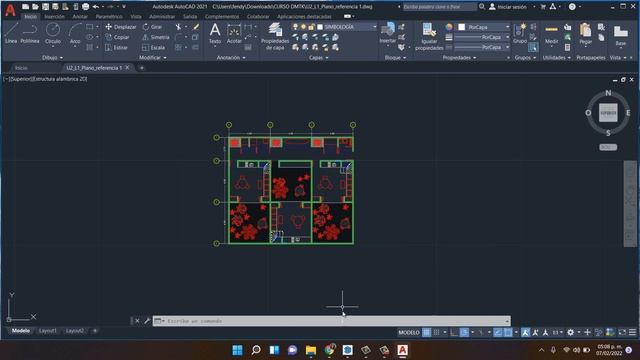This screenshot has height=360, width=640.
Task: Activate the Desplazar (move) tool
Action: coord(121,27)
